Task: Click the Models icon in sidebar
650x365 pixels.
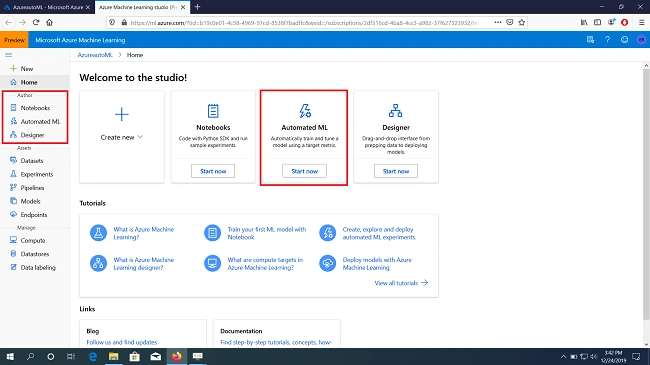Action: (x=13, y=201)
